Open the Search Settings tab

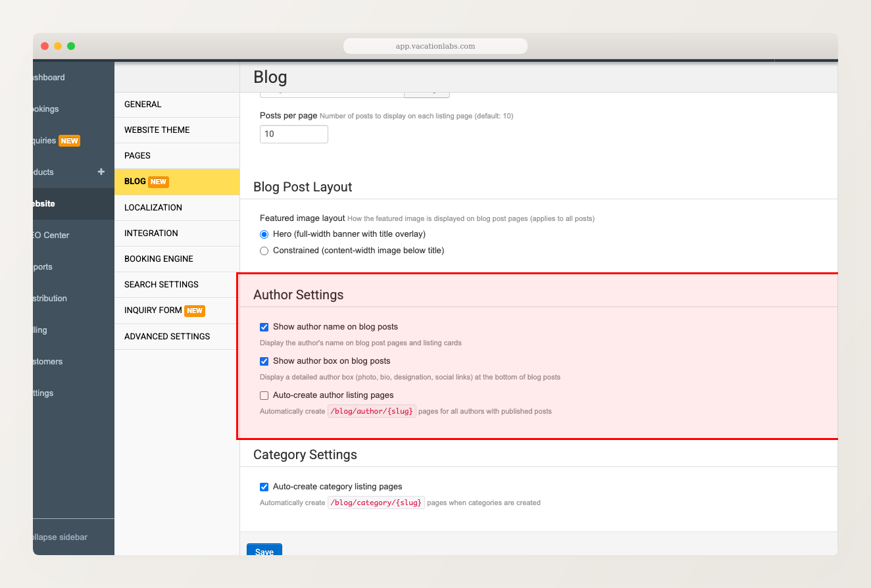(161, 284)
